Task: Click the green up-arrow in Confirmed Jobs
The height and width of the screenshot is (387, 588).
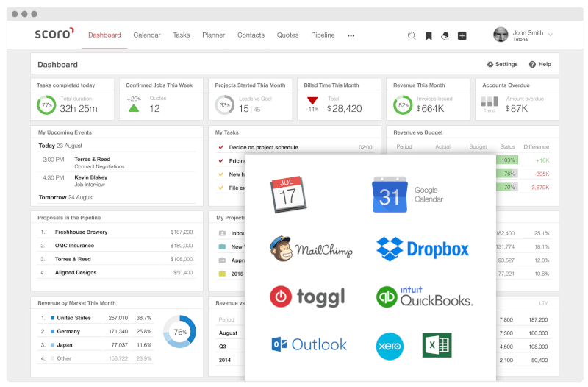Action: (x=134, y=108)
